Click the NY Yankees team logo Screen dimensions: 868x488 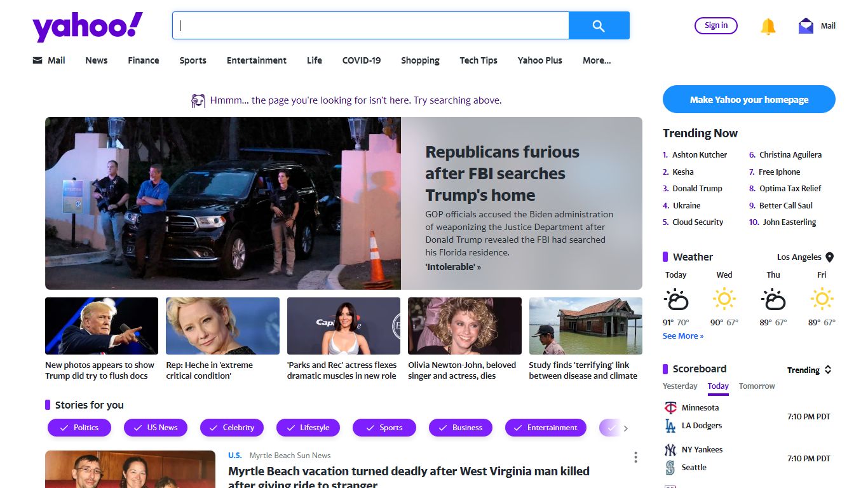670,449
